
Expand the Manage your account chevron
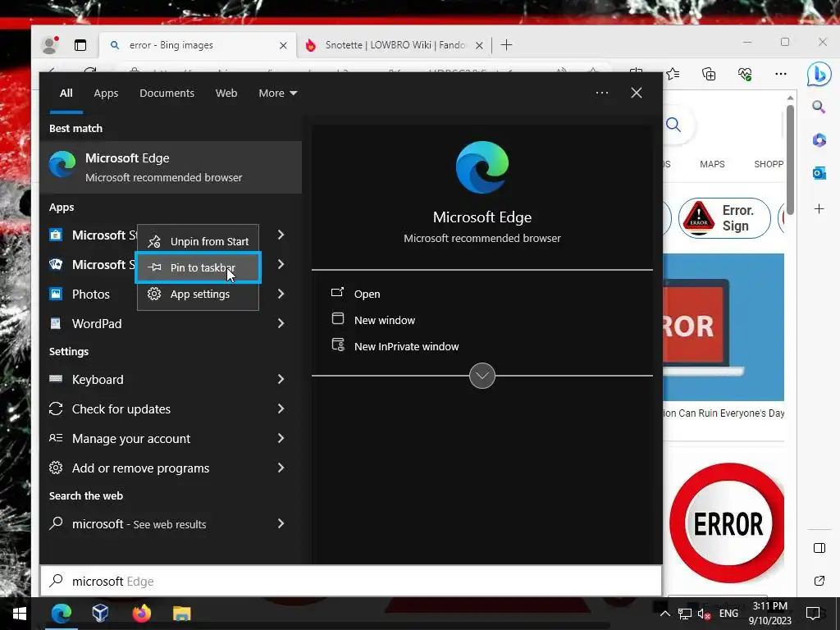coord(281,438)
